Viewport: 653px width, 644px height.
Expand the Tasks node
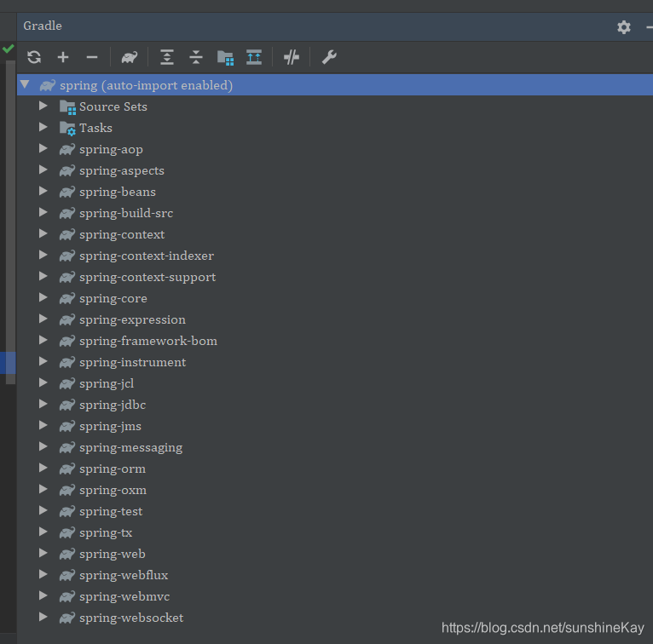coord(43,127)
